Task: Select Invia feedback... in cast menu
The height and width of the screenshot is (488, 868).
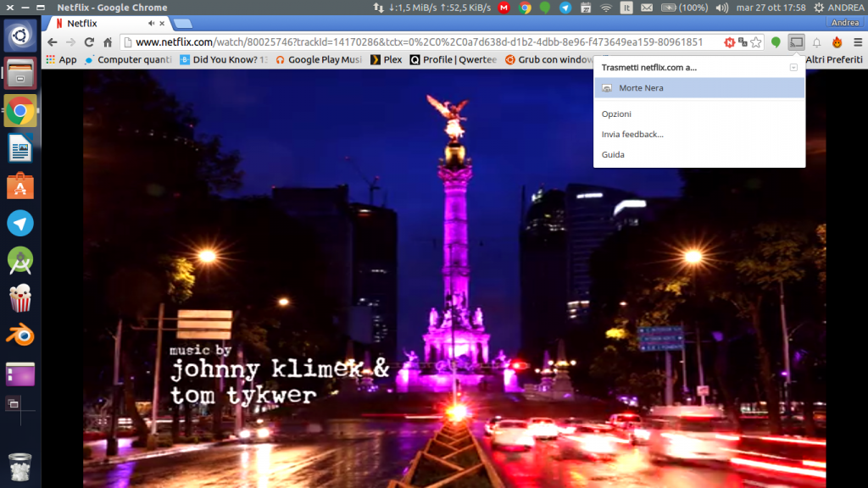Action: pos(632,135)
